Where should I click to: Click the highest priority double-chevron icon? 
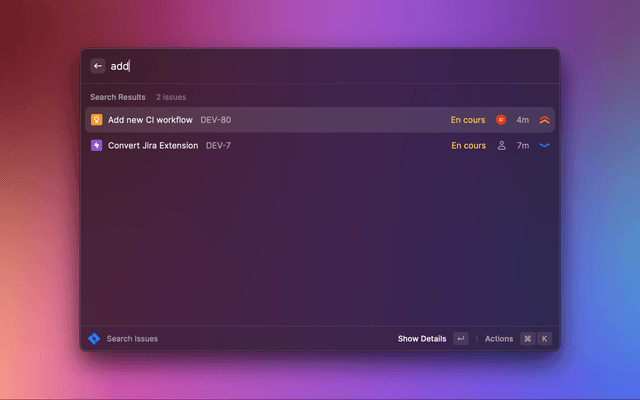(x=544, y=120)
